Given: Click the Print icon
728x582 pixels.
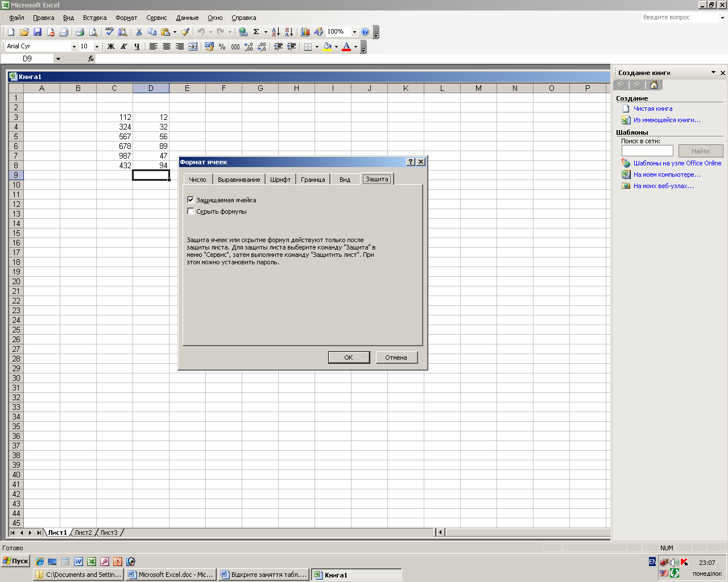Looking at the screenshot, I should coord(80,32).
